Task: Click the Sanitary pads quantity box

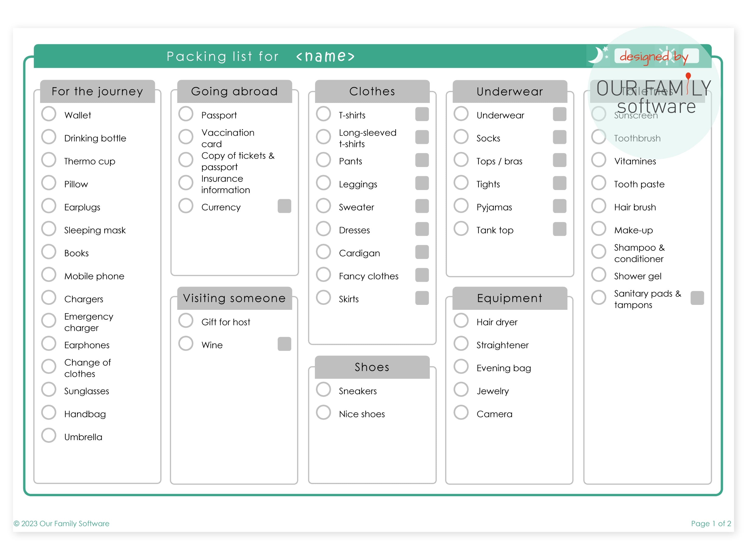Action: 697,298
